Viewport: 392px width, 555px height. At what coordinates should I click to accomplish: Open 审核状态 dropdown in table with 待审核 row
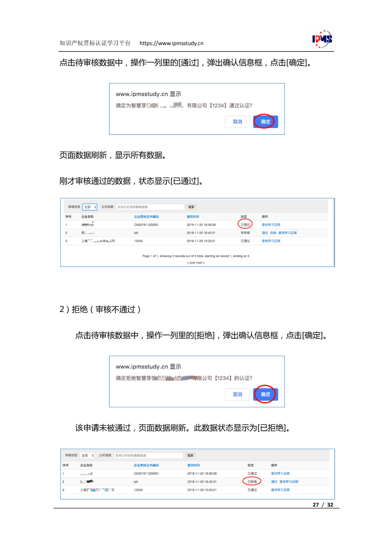tap(90, 207)
